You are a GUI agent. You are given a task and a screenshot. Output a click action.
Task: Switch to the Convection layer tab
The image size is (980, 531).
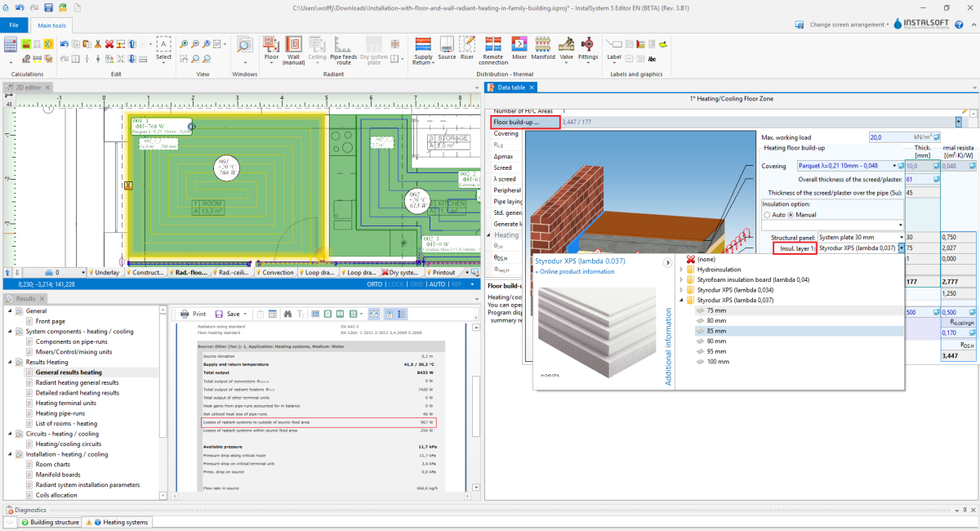click(x=278, y=273)
